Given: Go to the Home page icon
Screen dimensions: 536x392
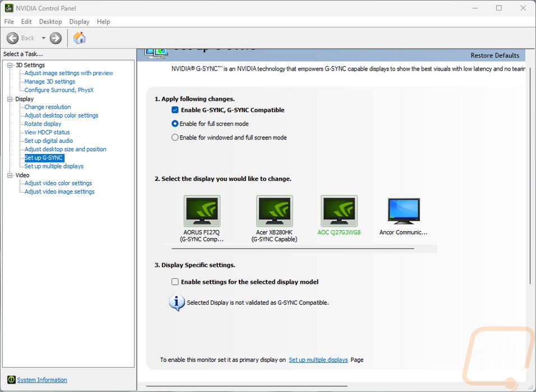Looking at the screenshot, I should pyautogui.click(x=79, y=38).
